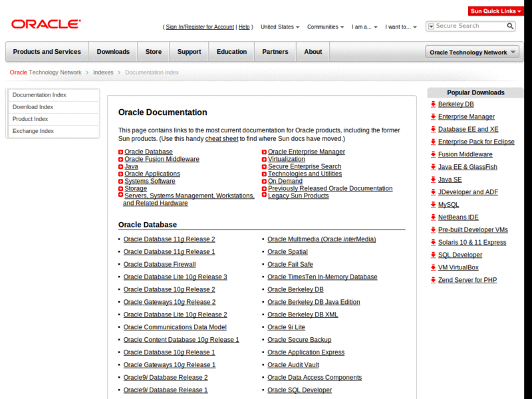Click the Secure Search input field
Viewport: 532px width, 399px height.
click(470, 26)
